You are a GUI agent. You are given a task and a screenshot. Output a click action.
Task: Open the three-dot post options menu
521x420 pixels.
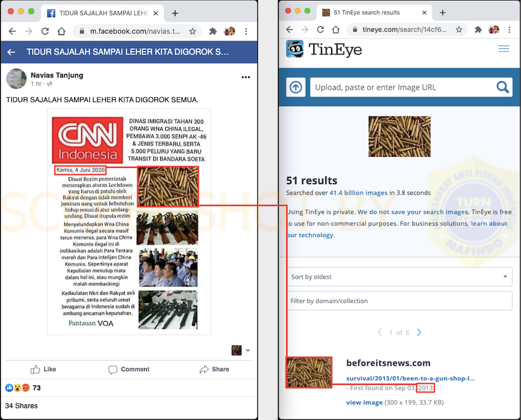(246, 77)
